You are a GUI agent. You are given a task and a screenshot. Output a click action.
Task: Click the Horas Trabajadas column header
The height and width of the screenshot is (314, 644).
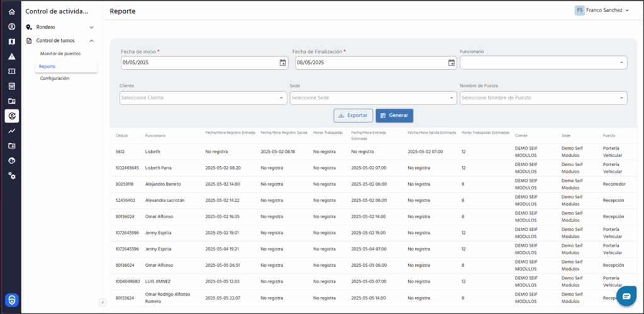pos(328,133)
